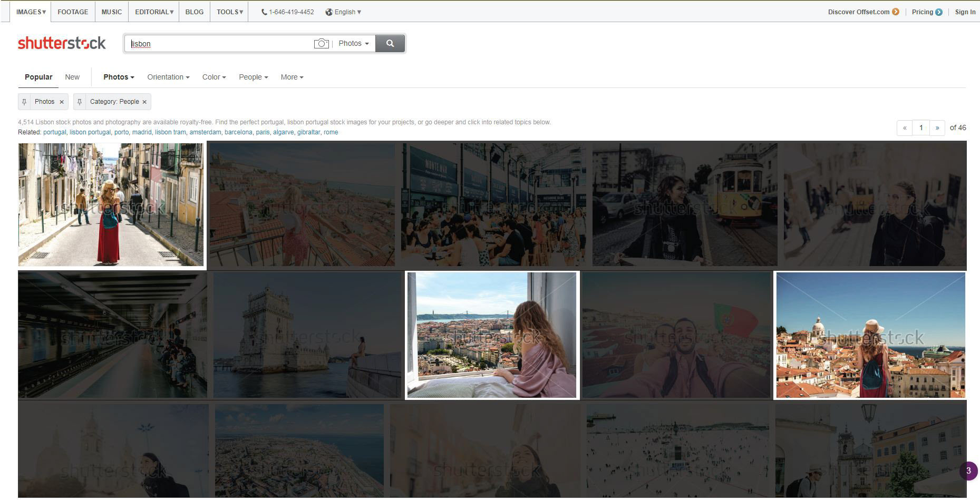The height and width of the screenshot is (500, 980).
Task: Click related topic 'gibraltar'
Action: pyautogui.click(x=308, y=132)
